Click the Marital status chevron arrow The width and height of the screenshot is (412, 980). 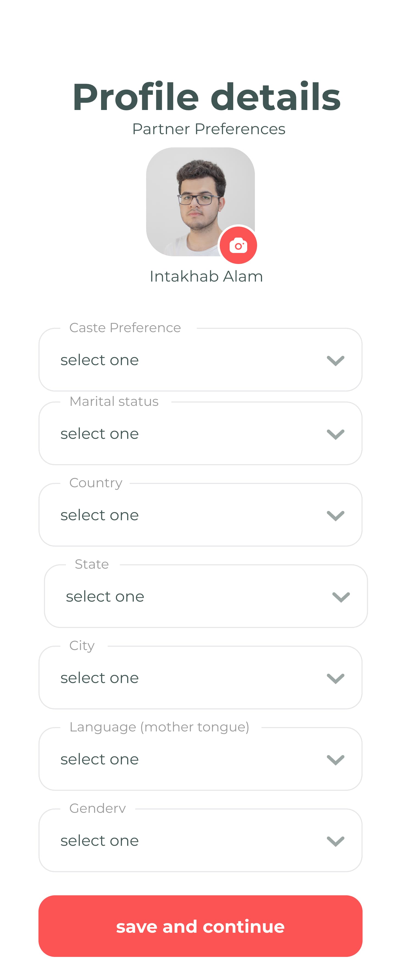335,434
